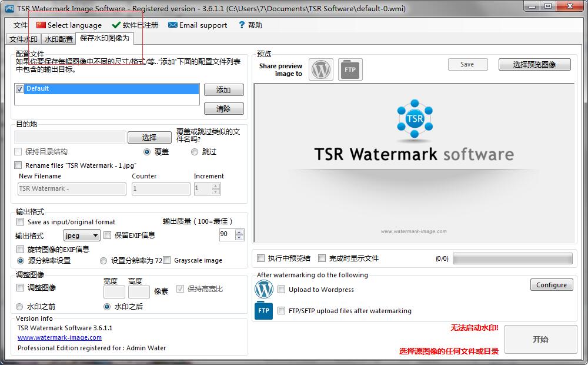Click the FTP icon beside FTP/SFTP upload option
Viewport: 588px width, 365px height.
(263, 310)
